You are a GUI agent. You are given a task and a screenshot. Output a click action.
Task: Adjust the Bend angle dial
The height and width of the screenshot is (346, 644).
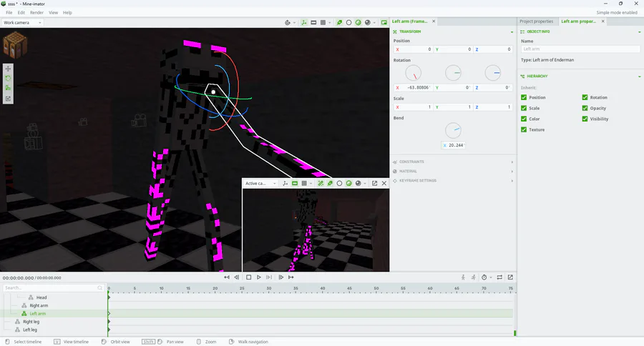coord(453,131)
